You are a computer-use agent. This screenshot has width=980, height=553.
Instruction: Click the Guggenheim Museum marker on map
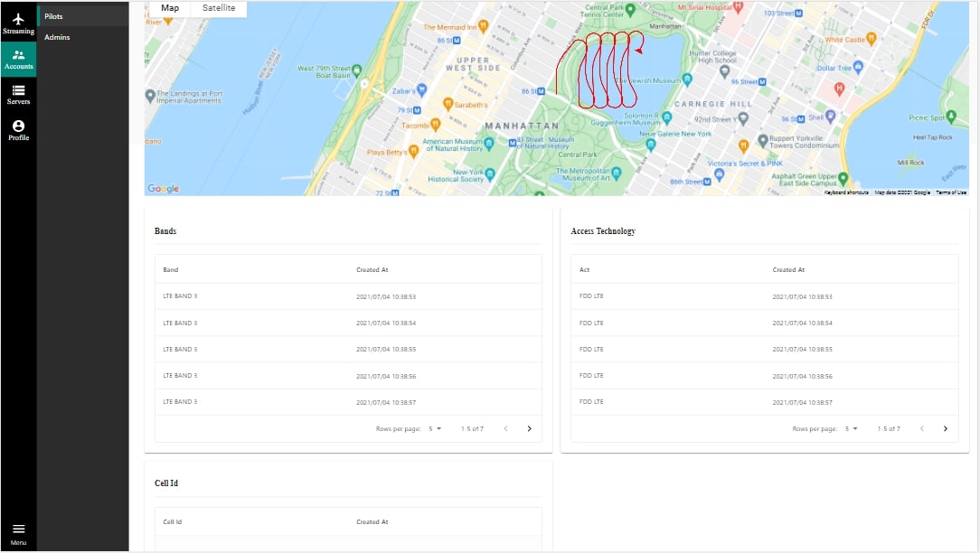667,117
